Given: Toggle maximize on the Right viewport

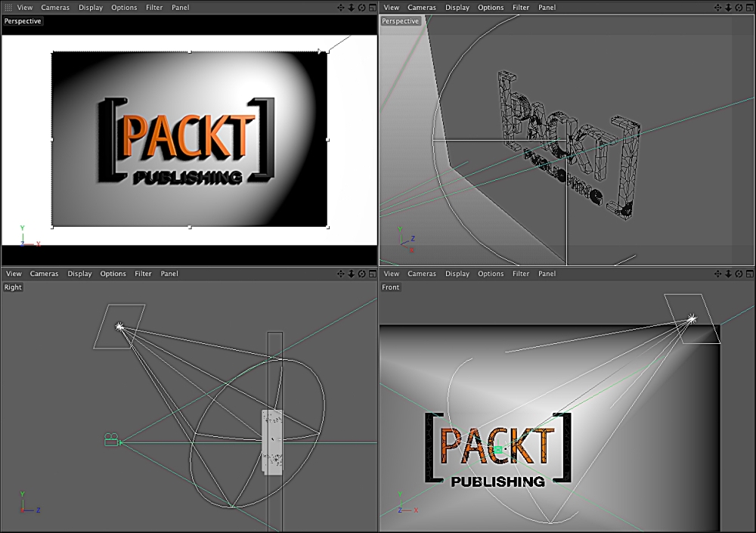Looking at the screenshot, I should click(372, 274).
